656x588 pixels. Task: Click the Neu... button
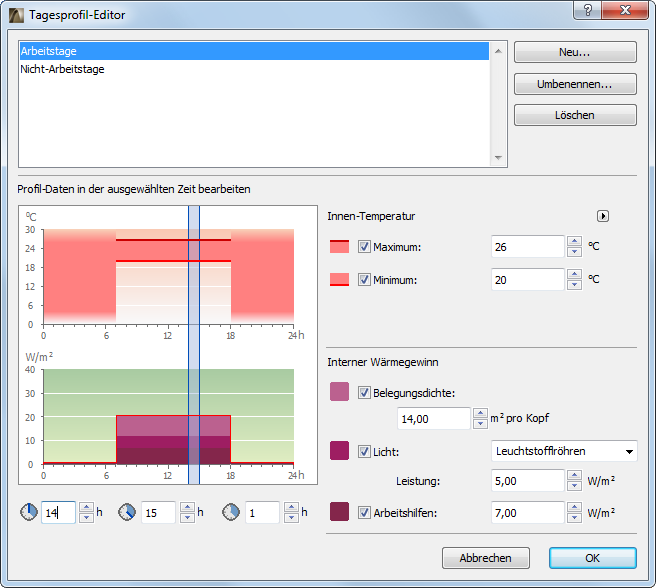575,52
